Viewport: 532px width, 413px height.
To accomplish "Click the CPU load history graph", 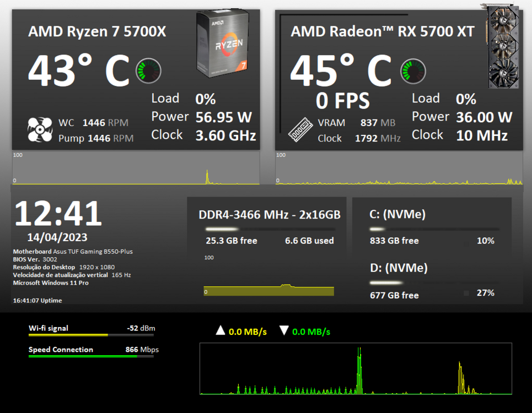I will pyautogui.click(x=136, y=169).
